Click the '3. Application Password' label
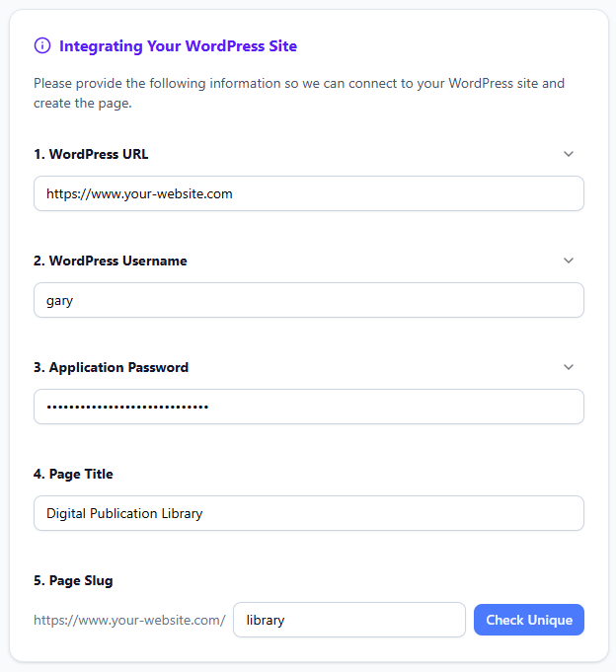 pos(111,367)
